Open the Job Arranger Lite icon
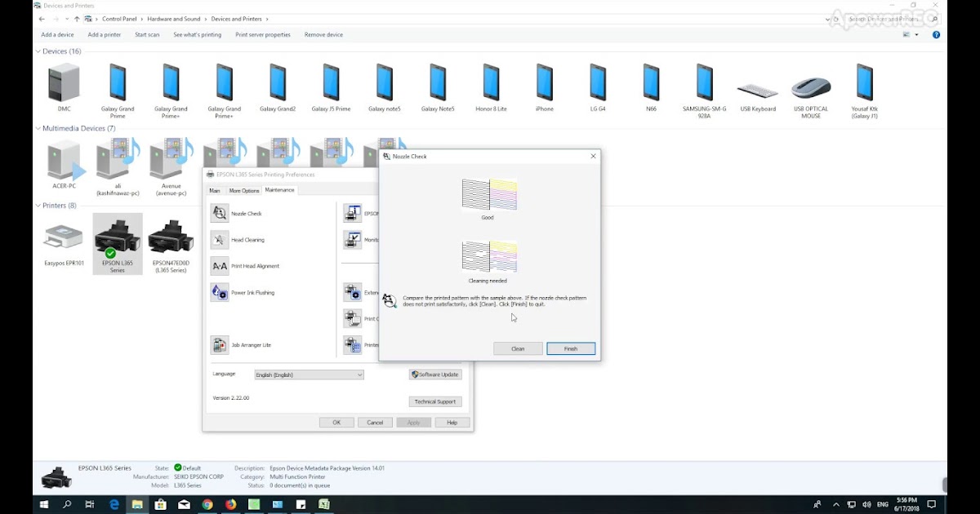Image resolution: width=980 pixels, height=514 pixels. [219, 345]
